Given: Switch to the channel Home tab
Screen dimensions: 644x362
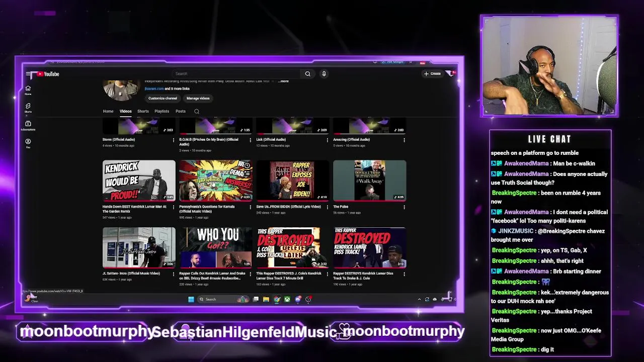Looking at the screenshot, I should 108,112.
